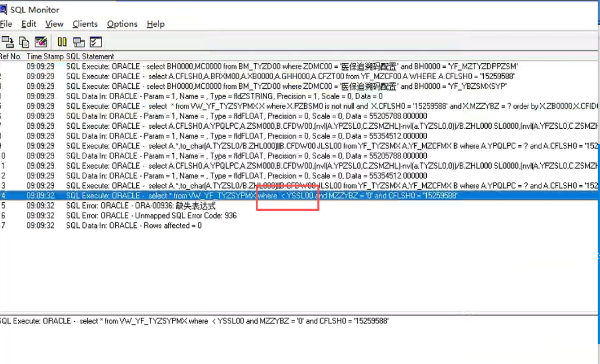This screenshot has height=364, width=600.
Task: Click the Save log toolbar icon
Action: 7,42
